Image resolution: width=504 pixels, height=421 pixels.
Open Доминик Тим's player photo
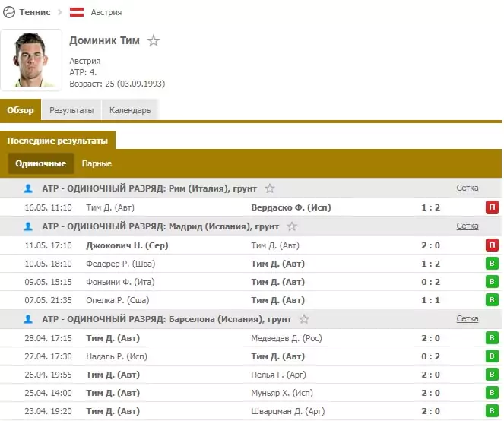(31, 60)
